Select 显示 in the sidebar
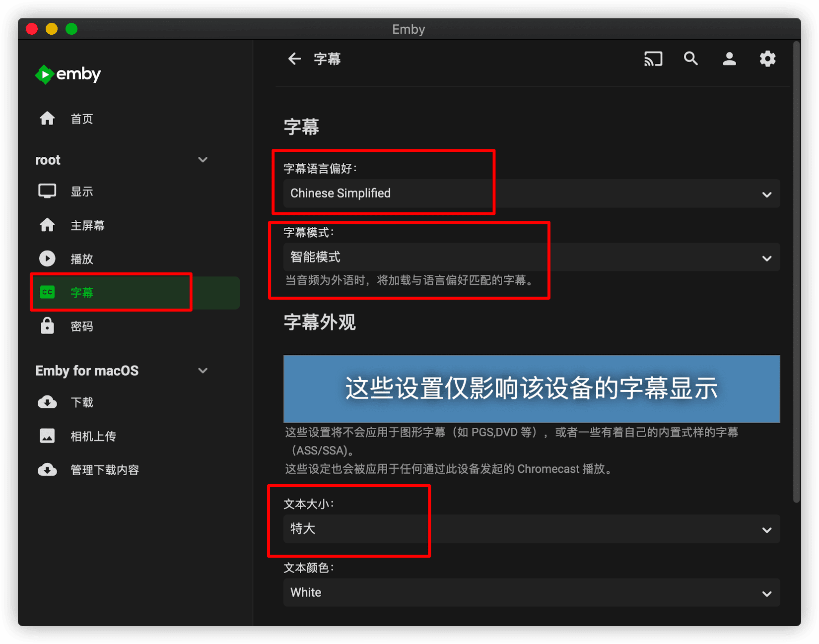 tap(81, 192)
